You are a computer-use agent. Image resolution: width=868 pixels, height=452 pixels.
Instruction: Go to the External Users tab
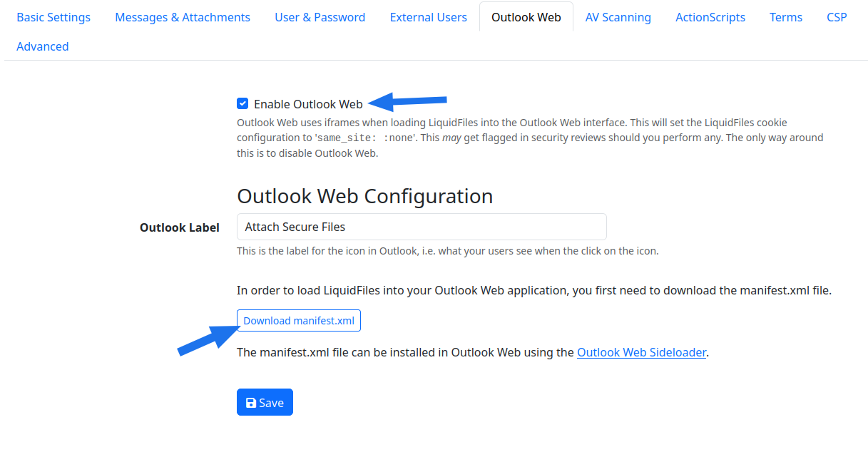coord(428,16)
